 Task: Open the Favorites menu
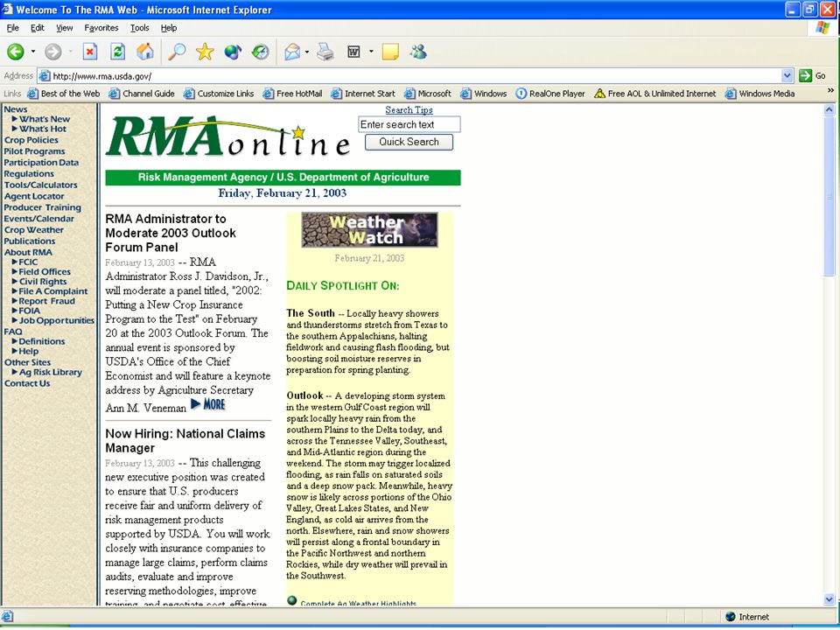pyautogui.click(x=101, y=28)
